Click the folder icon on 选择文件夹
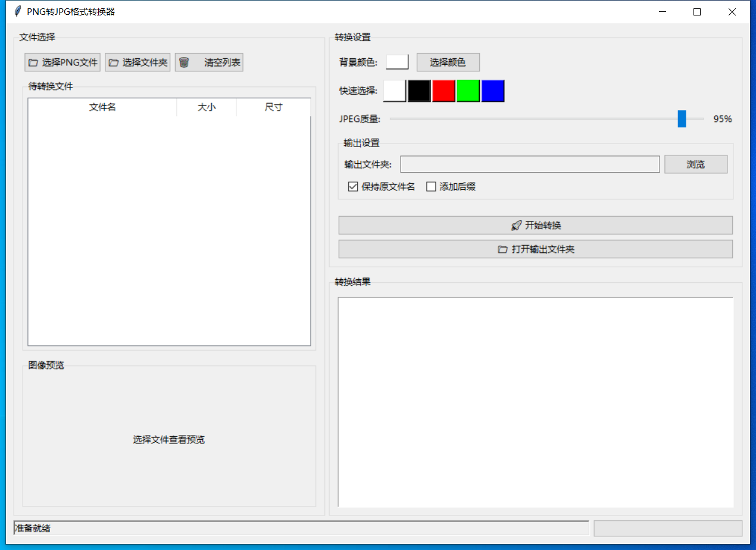Image resolution: width=756 pixels, height=550 pixels. pos(114,62)
